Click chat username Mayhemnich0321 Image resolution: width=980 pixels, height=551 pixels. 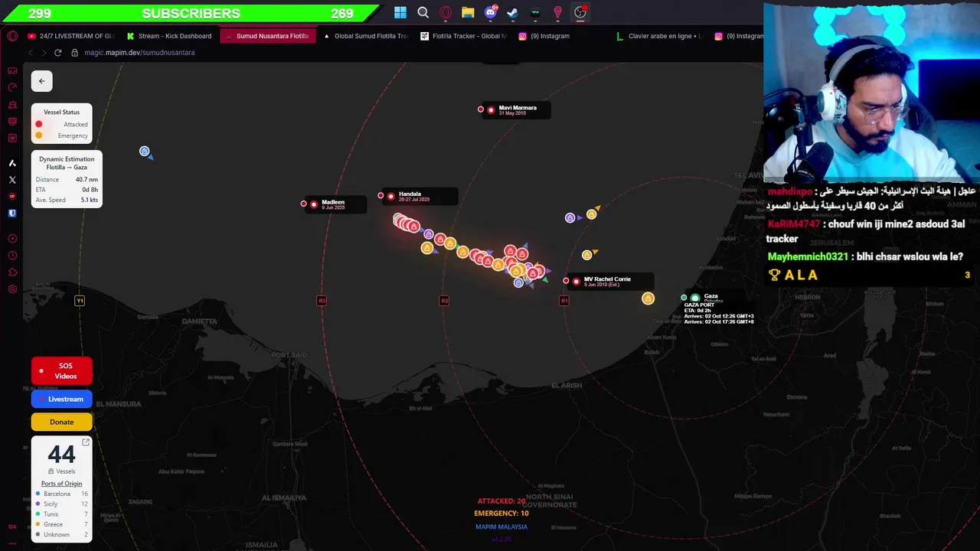[808, 256]
